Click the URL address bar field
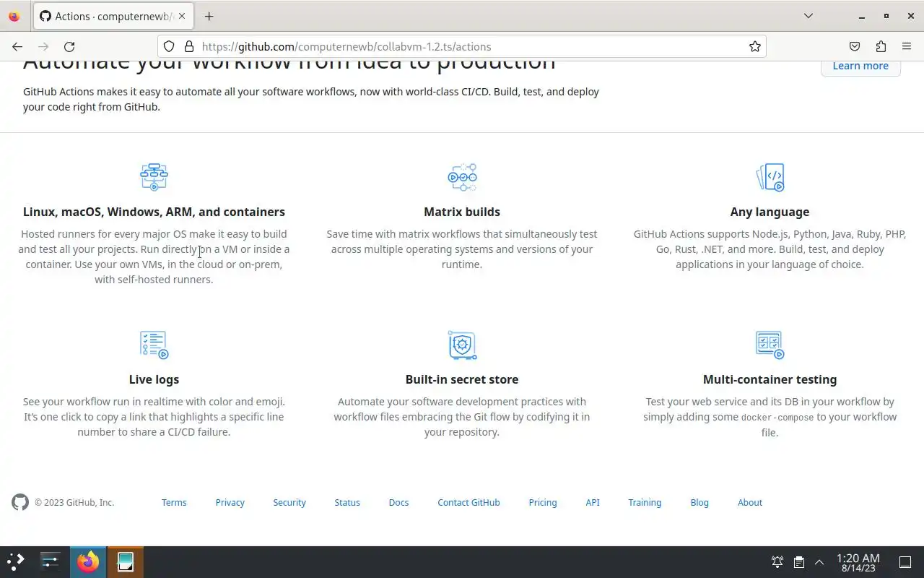 [462, 46]
